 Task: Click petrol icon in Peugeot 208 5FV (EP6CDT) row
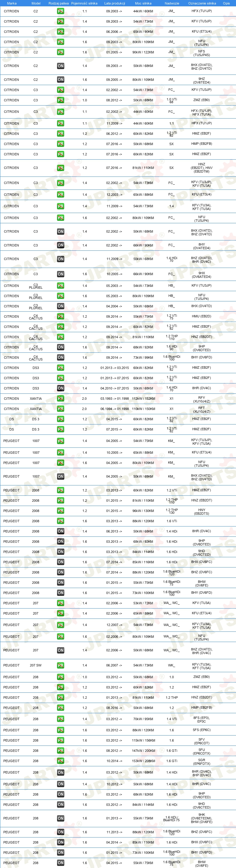pyautogui.click(x=60, y=740)
